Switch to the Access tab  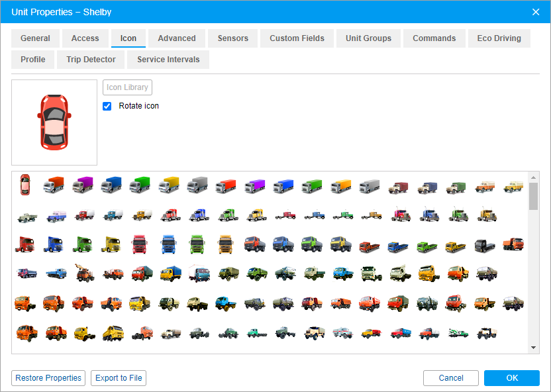[85, 38]
